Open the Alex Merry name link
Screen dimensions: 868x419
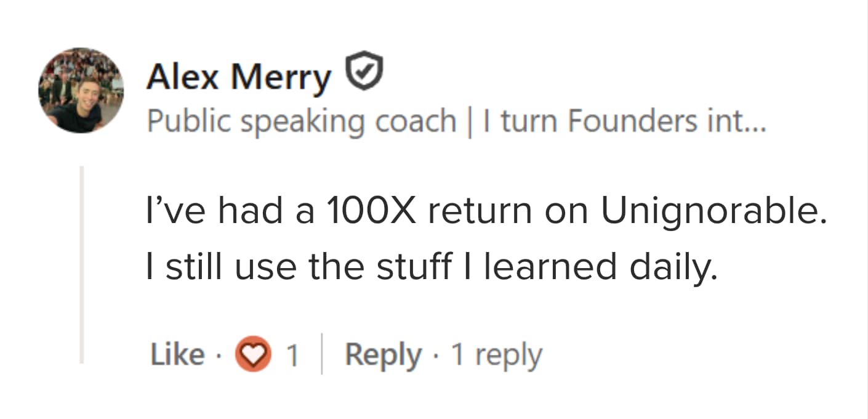[x=238, y=77]
